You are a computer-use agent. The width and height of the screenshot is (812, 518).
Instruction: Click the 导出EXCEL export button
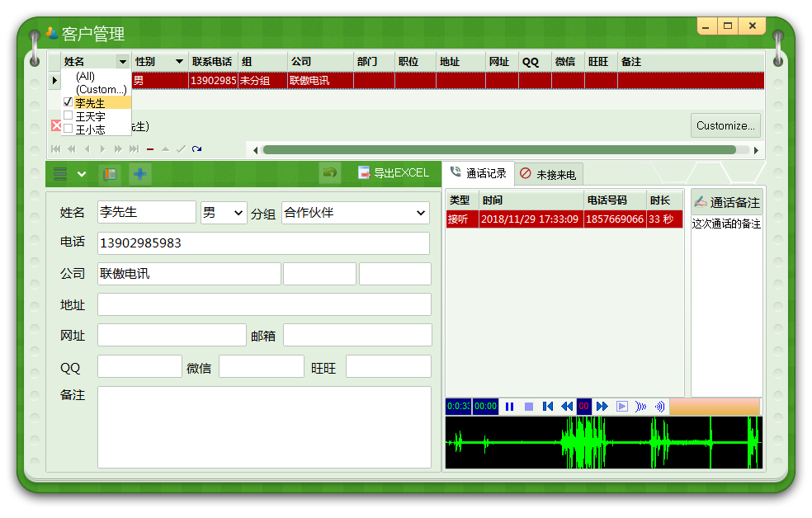coord(393,173)
